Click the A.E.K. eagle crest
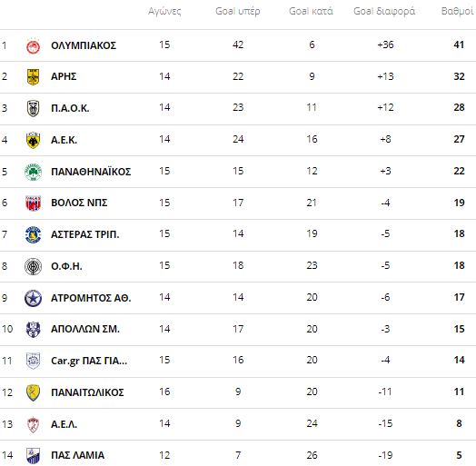Viewport: 476px width, 466px height. (33, 140)
